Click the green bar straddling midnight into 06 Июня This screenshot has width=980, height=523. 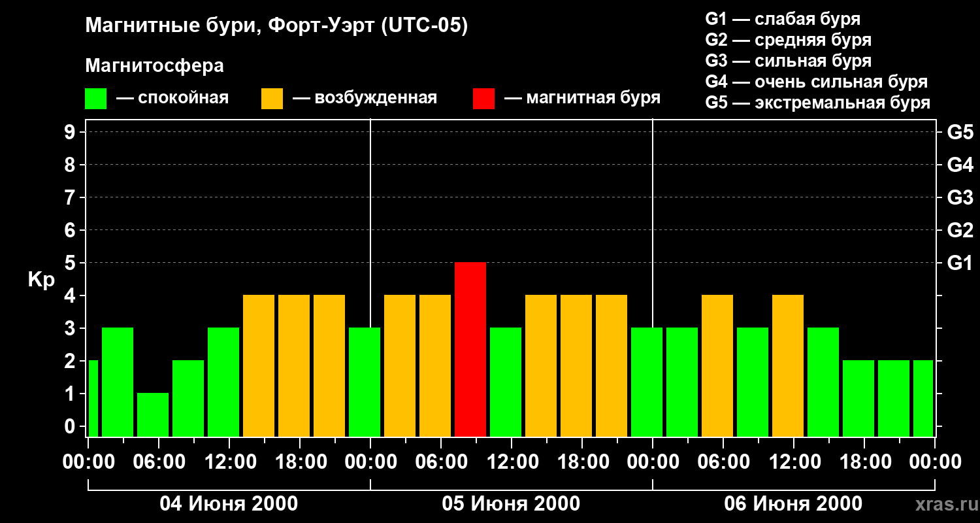647,382
